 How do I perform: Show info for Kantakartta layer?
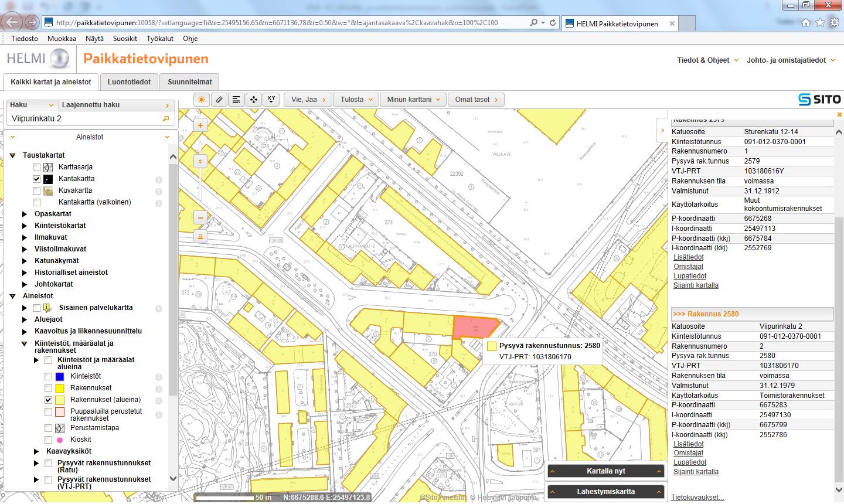158,180
